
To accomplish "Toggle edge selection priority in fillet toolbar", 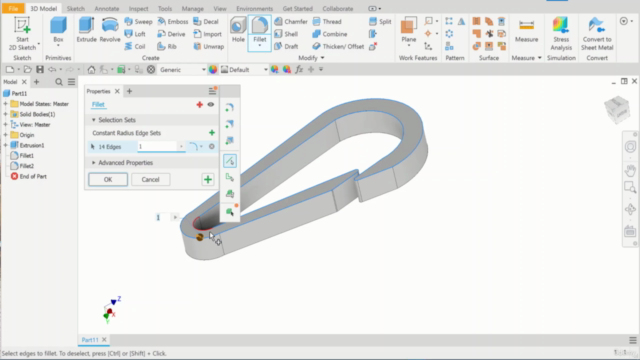I will [230, 161].
